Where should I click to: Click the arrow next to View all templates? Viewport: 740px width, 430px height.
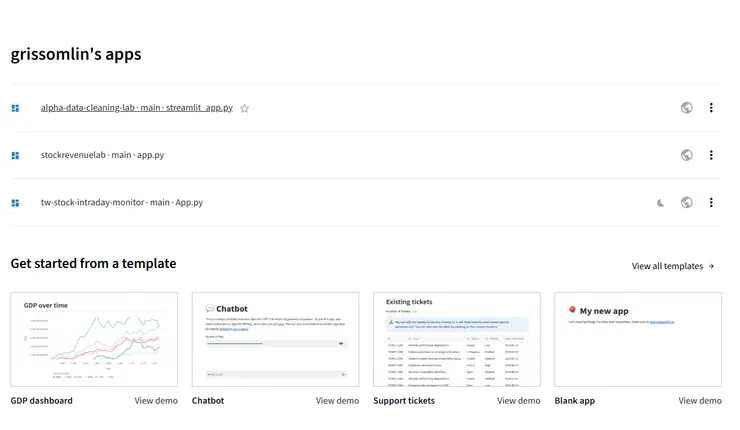[x=711, y=266]
